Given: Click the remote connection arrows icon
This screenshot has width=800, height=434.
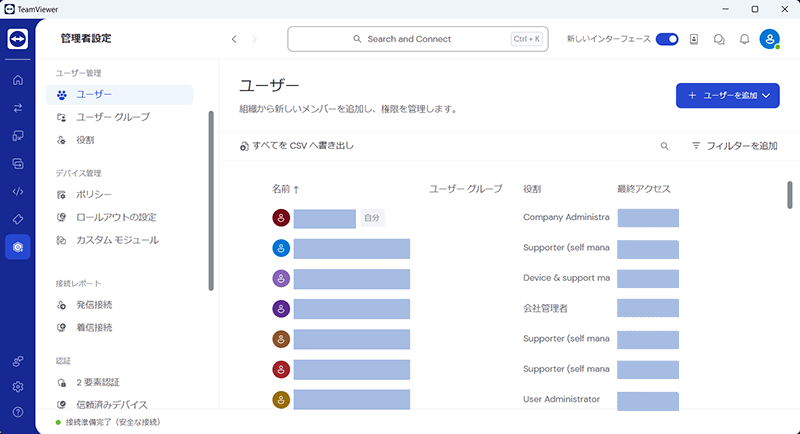Looking at the screenshot, I should coord(18,108).
